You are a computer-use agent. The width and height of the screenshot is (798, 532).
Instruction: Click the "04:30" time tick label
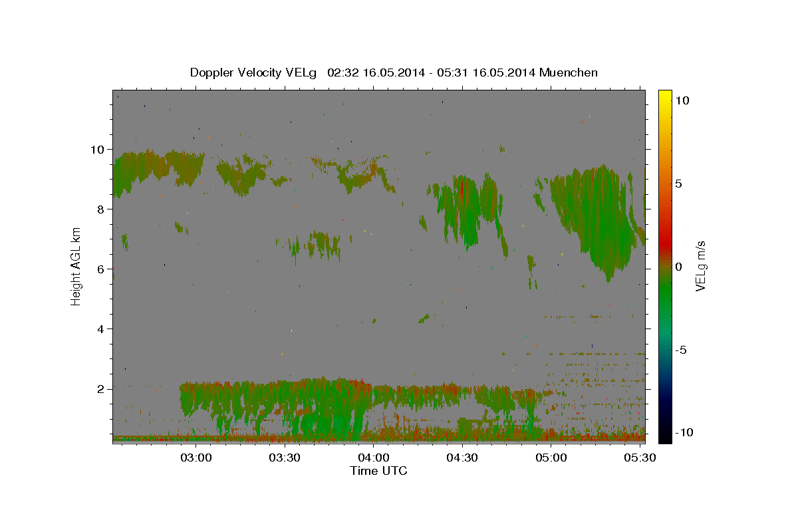click(463, 458)
